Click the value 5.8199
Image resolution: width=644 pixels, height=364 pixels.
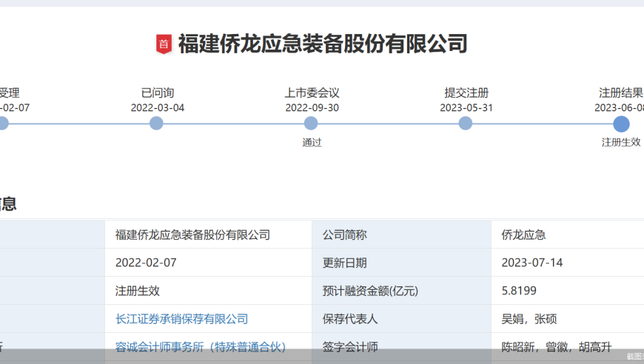click(x=519, y=291)
